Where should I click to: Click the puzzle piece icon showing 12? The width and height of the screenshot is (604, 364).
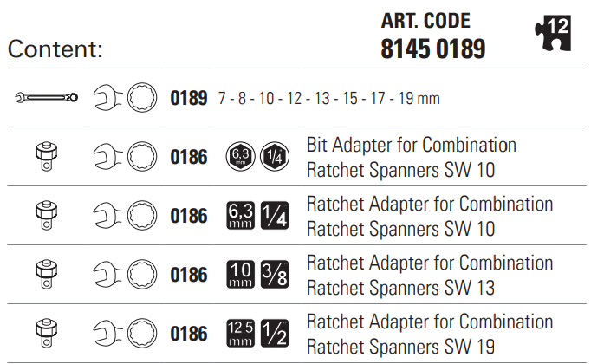point(551,33)
